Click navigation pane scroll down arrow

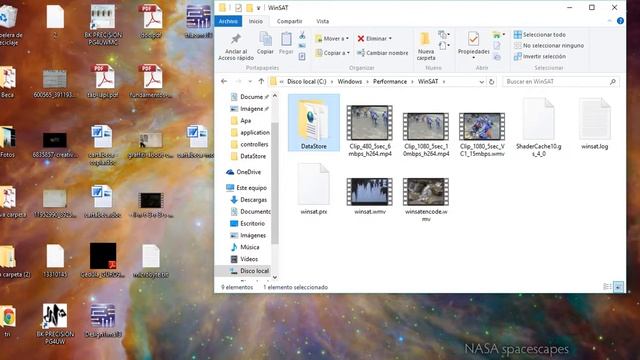[275, 277]
